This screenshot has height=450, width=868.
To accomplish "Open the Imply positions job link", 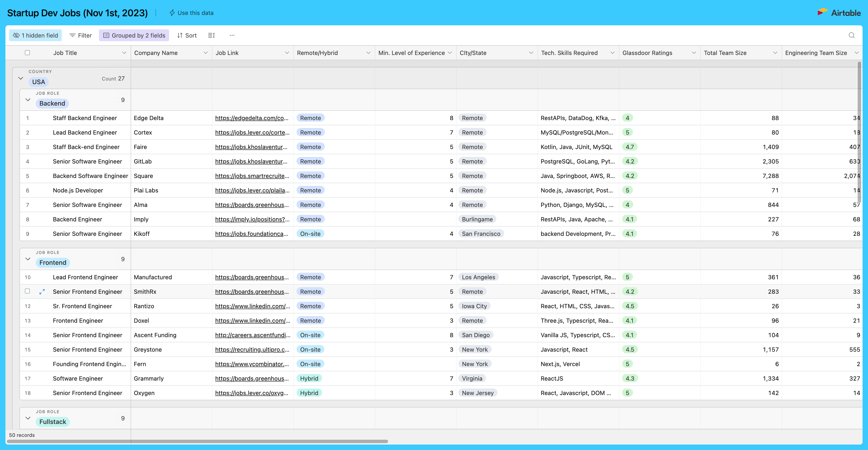I will pyautogui.click(x=252, y=219).
